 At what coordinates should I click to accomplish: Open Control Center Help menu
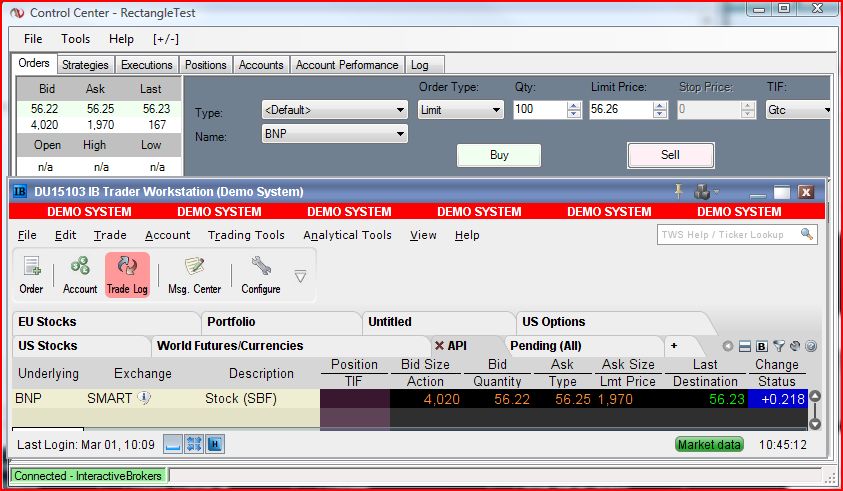tap(121, 39)
